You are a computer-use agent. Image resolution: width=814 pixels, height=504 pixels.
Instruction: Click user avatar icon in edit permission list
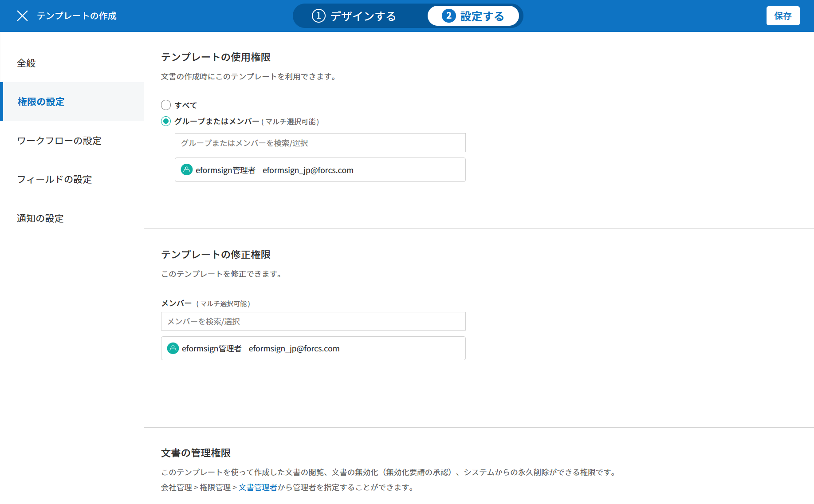(x=173, y=348)
